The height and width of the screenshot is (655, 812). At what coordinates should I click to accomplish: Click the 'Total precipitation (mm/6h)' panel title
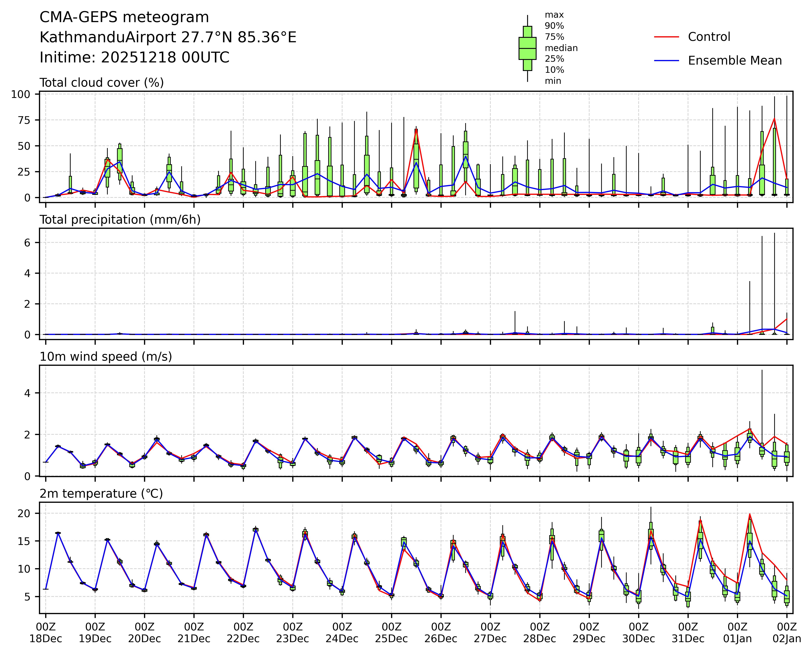tap(120, 220)
